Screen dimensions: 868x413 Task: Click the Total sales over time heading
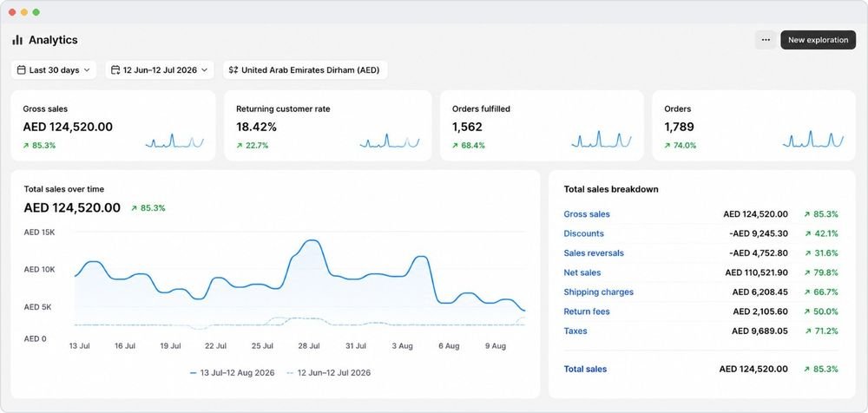pyautogui.click(x=63, y=189)
